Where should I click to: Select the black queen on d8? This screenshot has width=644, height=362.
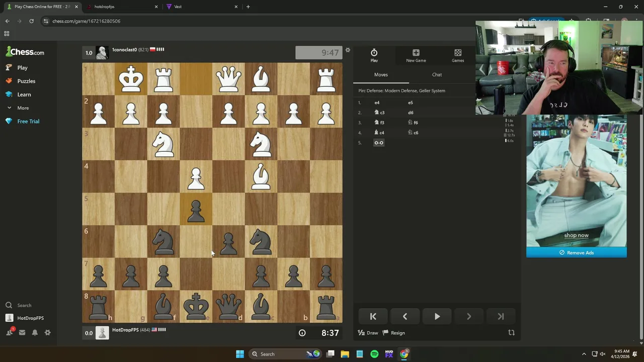pos(228,306)
